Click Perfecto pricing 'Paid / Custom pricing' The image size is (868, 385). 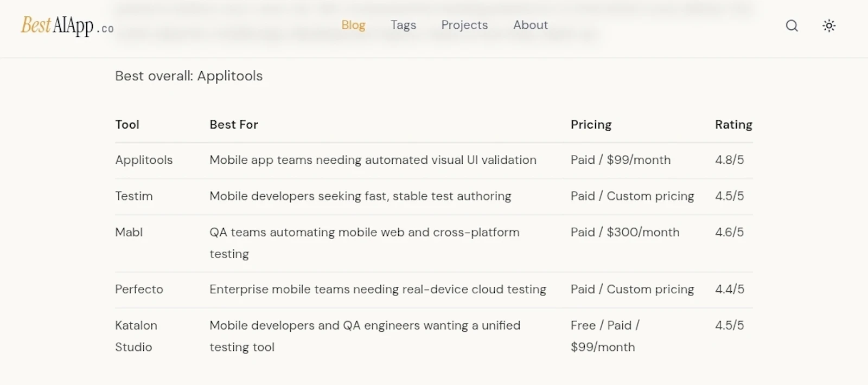tap(633, 290)
